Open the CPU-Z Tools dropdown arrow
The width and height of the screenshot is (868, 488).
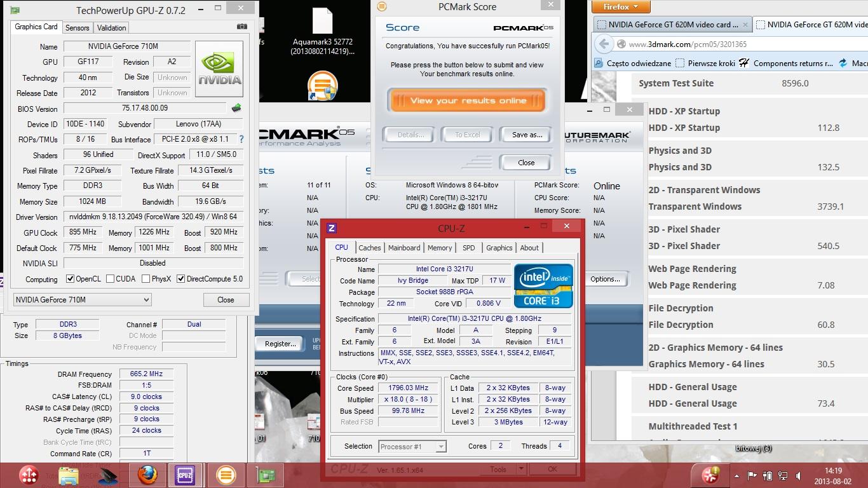522,469
